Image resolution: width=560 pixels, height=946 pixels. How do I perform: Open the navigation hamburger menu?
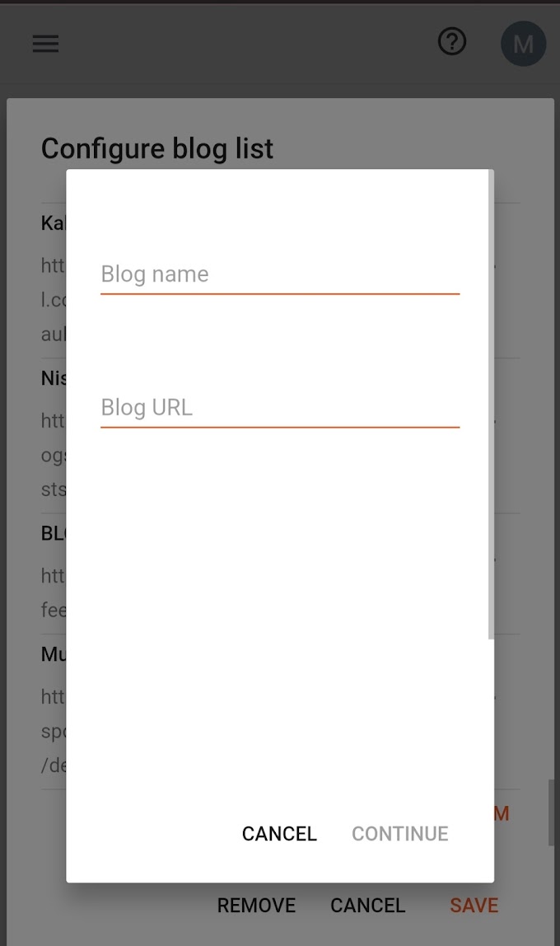point(45,43)
